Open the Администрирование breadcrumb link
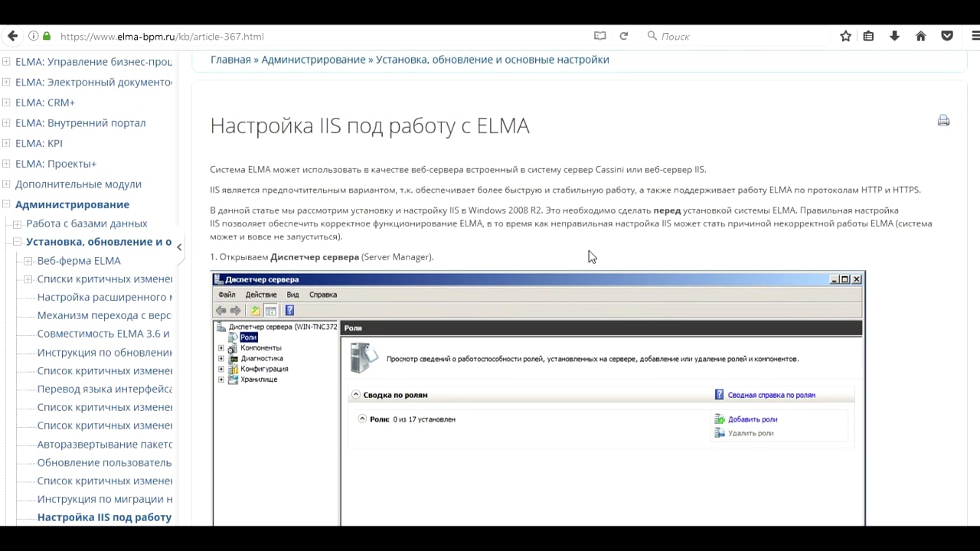Image resolution: width=980 pixels, height=551 pixels. click(313, 60)
